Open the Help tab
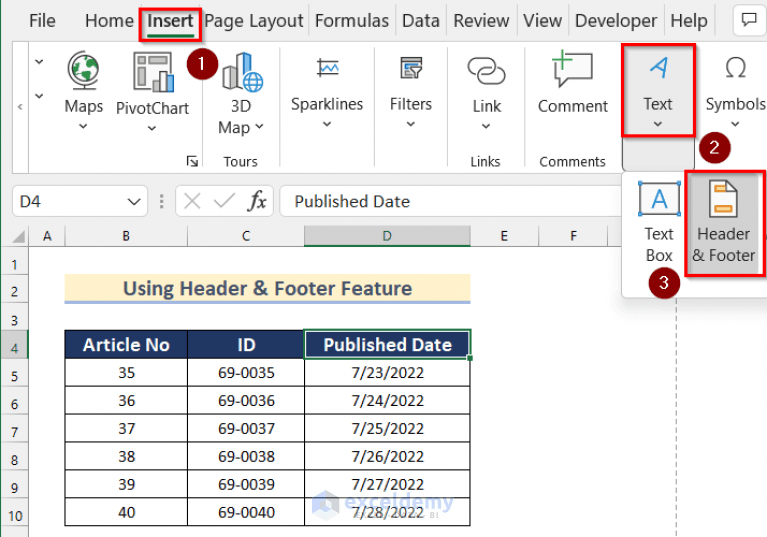Screen dimensions: 767x537 689,21
